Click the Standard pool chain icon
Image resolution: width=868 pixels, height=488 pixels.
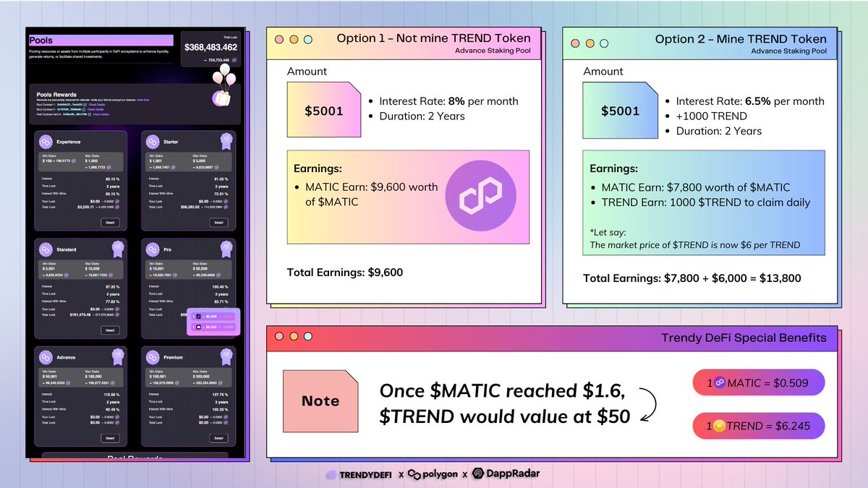[x=46, y=249]
